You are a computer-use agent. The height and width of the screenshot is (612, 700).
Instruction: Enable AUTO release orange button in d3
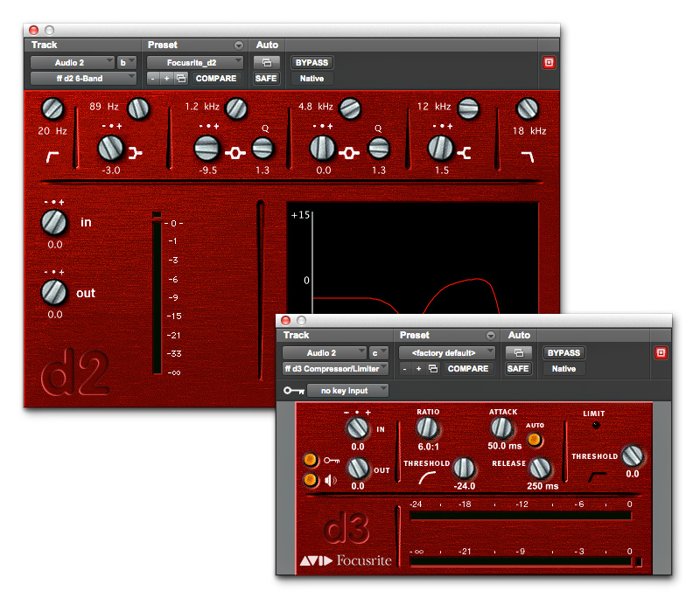(534, 441)
